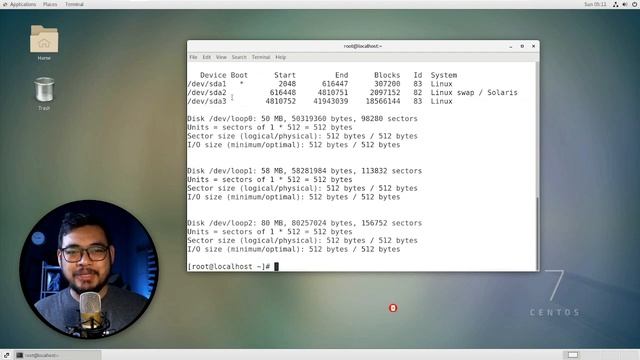Click the /dev/sda3 partition row

click(x=320, y=101)
